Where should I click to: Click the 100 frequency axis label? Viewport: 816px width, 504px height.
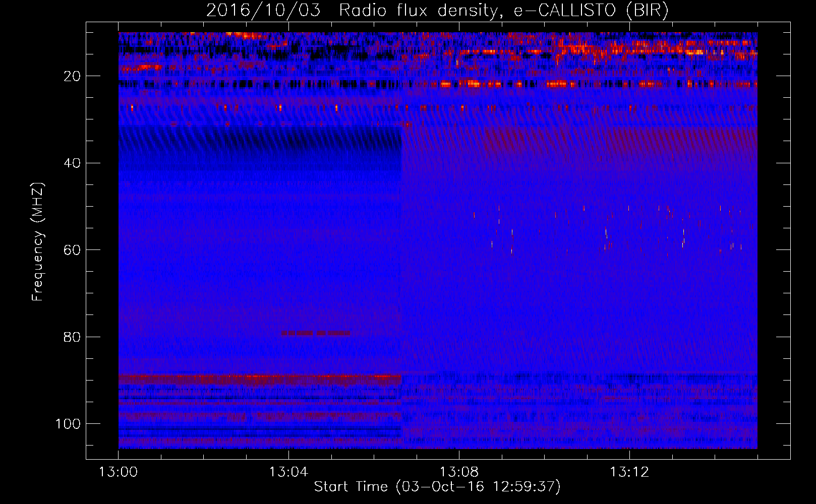(x=68, y=424)
